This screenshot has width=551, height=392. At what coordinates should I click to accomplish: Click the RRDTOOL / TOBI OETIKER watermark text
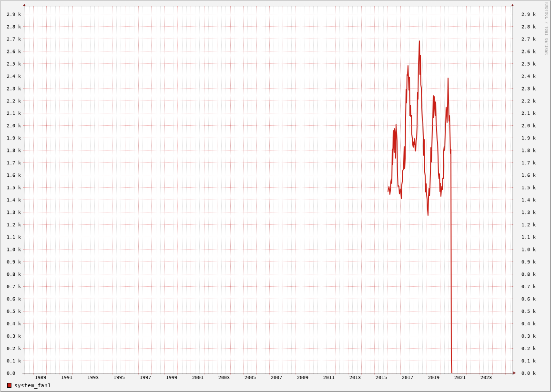[547, 29]
